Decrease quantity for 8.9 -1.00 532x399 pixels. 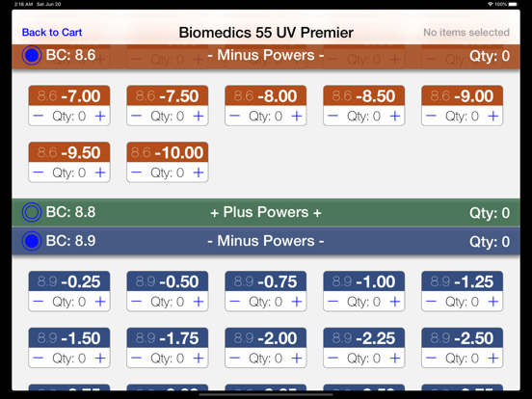(333, 302)
